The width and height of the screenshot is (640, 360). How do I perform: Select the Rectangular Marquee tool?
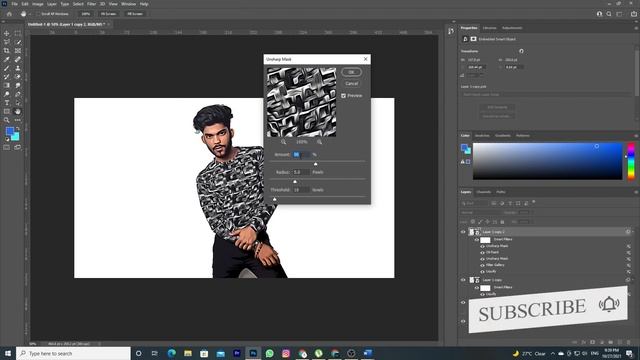pyautogui.click(x=18, y=33)
